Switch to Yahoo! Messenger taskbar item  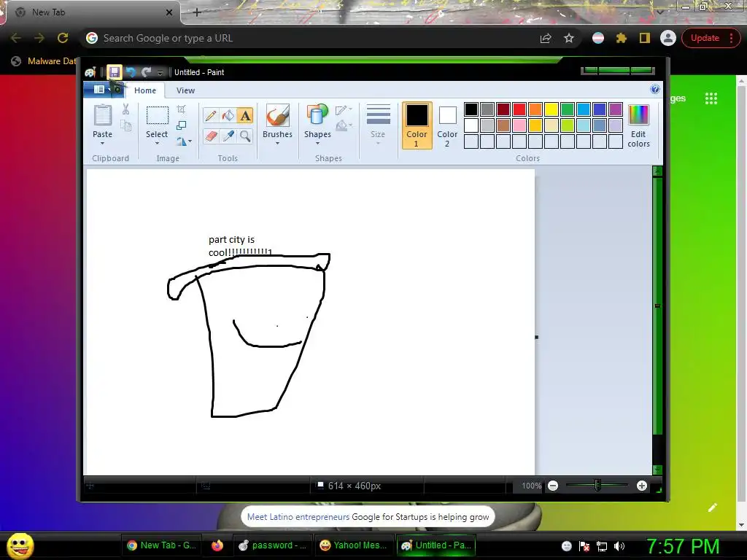[354, 545]
